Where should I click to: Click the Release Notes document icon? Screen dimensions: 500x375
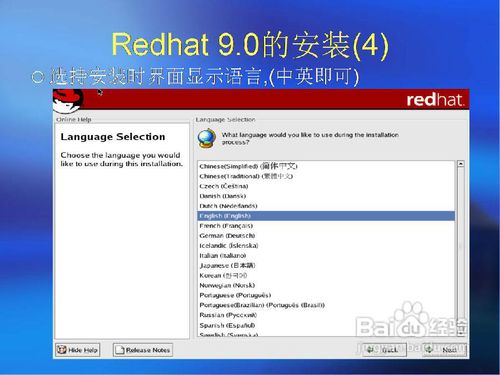click(x=120, y=350)
